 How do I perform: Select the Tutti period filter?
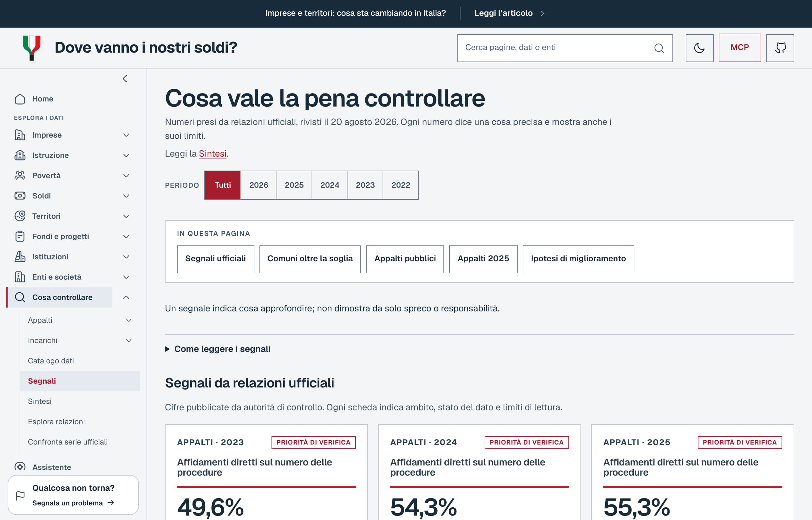coord(223,185)
